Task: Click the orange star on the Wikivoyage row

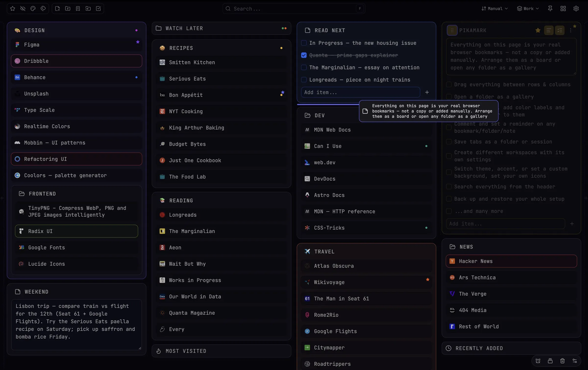Action: point(428,280)
